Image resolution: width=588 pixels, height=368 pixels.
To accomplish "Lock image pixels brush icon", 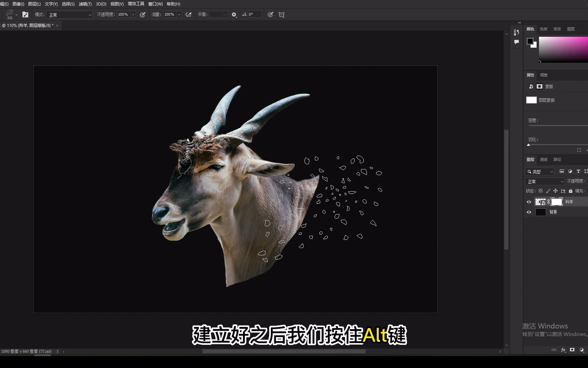I will point(548,191).
